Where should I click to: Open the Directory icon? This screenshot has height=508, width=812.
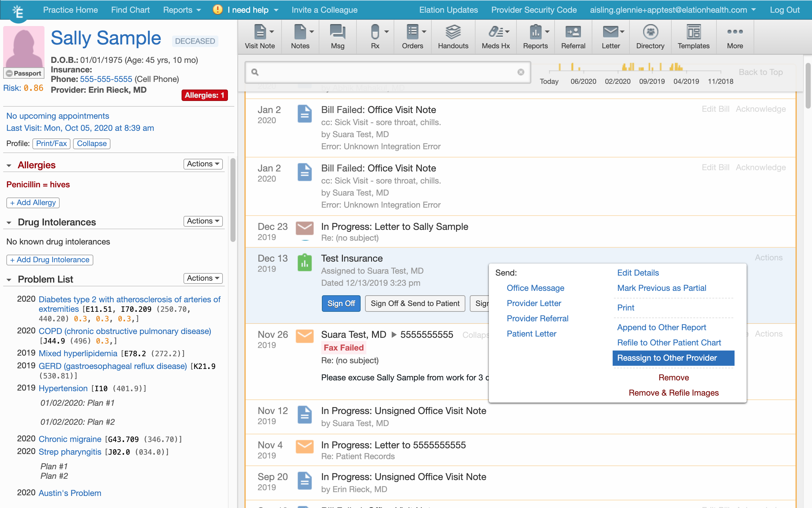[x=650, y=33]
